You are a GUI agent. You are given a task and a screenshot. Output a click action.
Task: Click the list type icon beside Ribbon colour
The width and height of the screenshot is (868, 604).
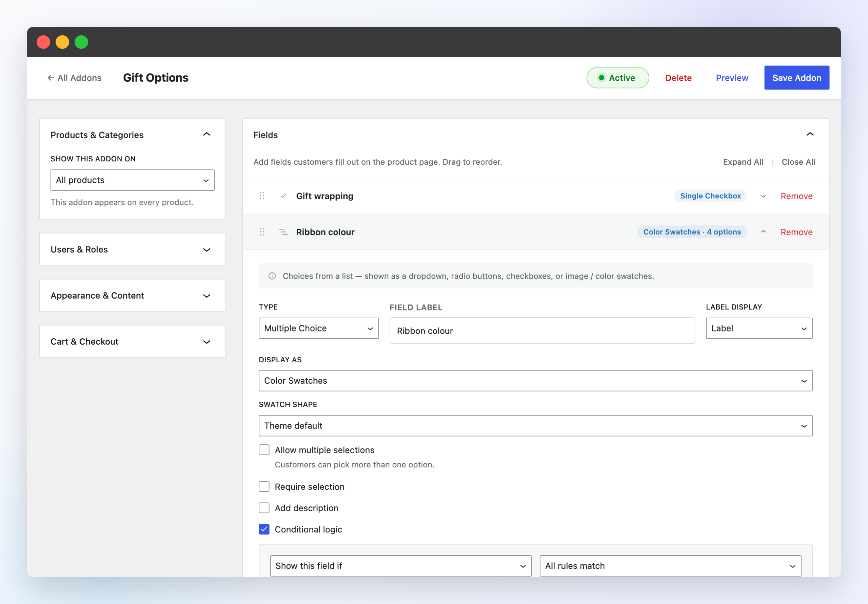283,232
